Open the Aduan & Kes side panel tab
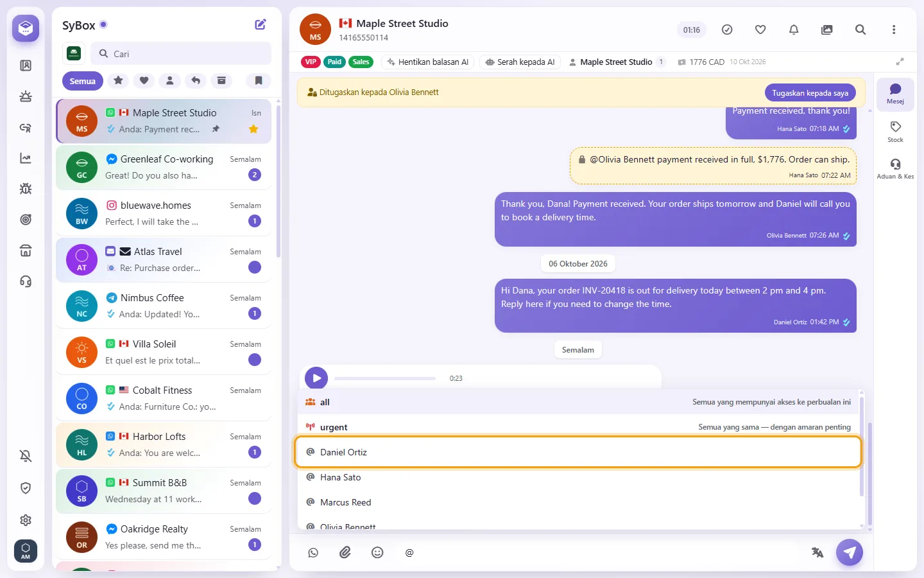 click(x=895, y=168)
